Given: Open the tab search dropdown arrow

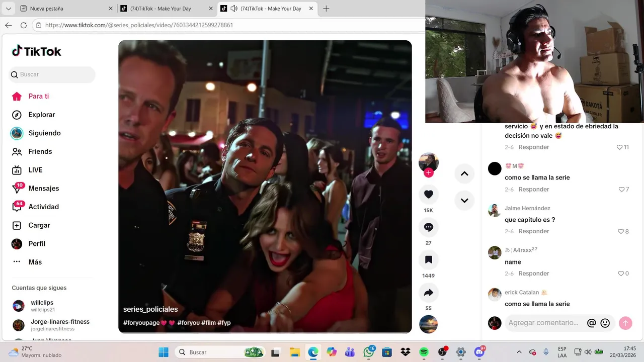Looking at the screenshot, I should [x=8, y=9].
